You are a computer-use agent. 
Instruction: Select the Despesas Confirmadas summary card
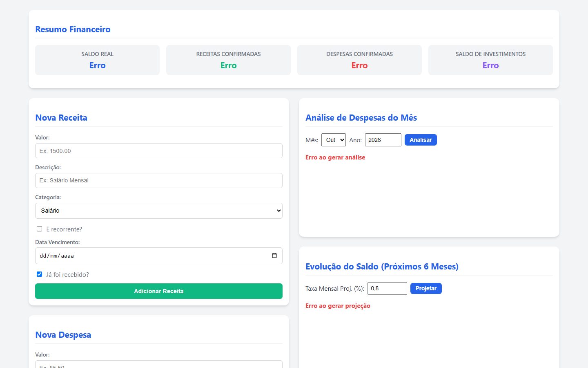359,60
